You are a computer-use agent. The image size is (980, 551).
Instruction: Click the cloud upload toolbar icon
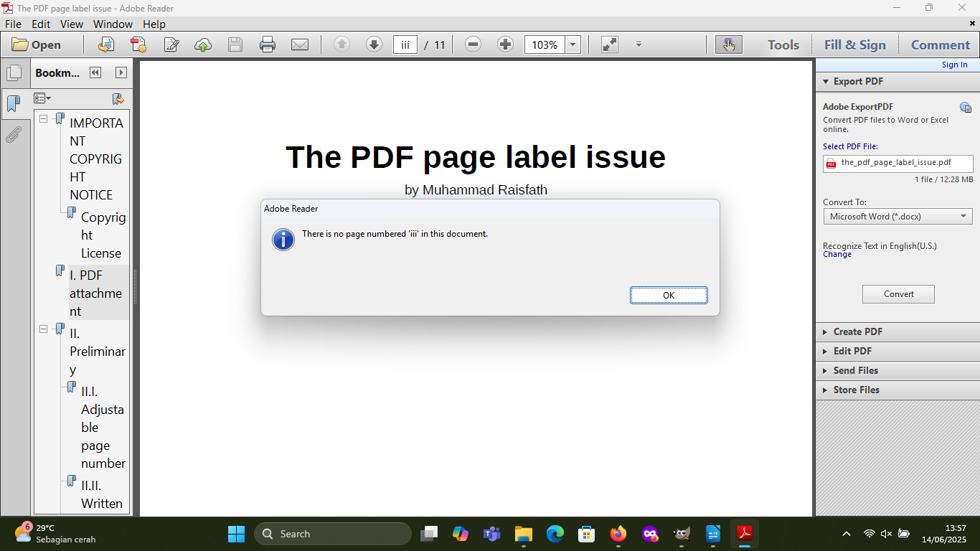point(203,44)
